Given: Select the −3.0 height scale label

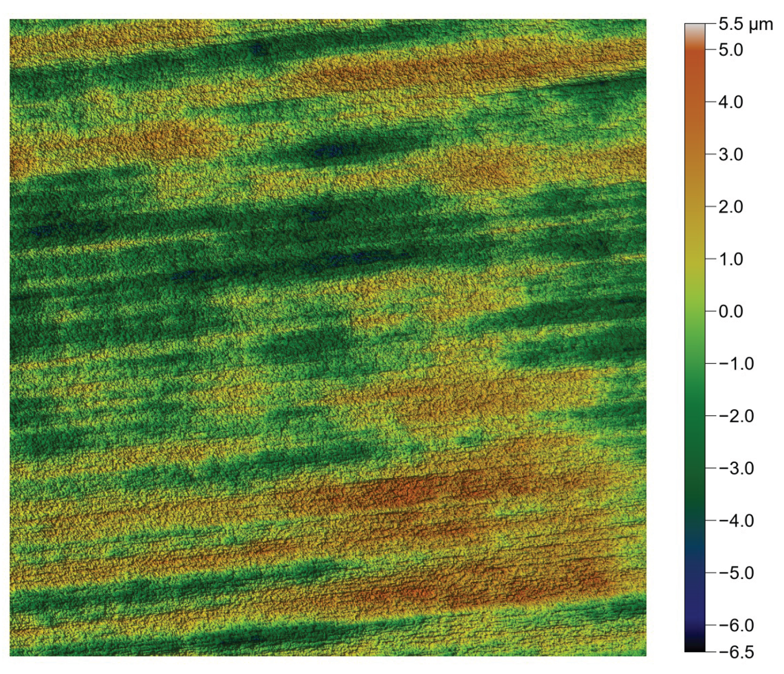Looking at the screenshot, I should (736, 469).
